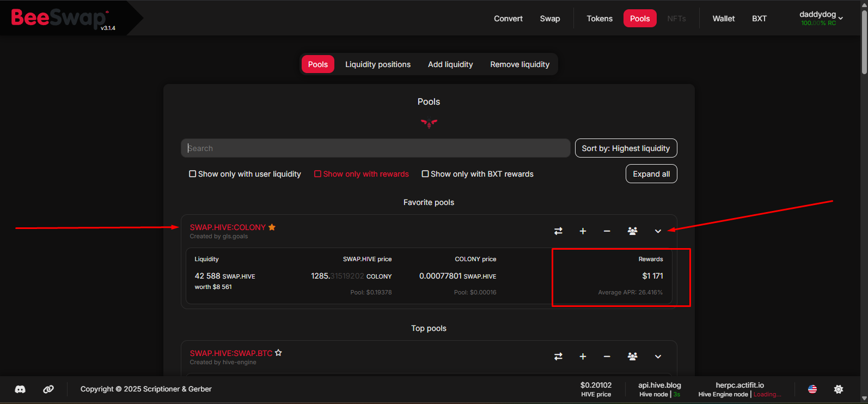Click Pool: $0.19378 text

[x=371, y=292]
